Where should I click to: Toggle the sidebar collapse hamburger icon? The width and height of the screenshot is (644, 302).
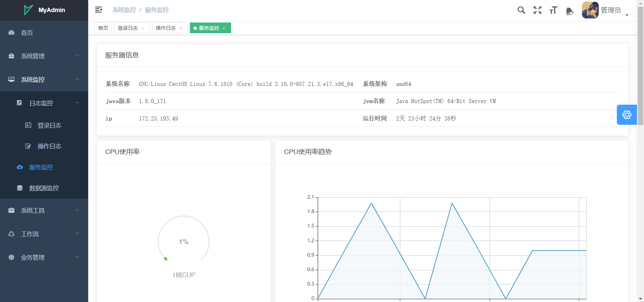[x=98, y=10]
